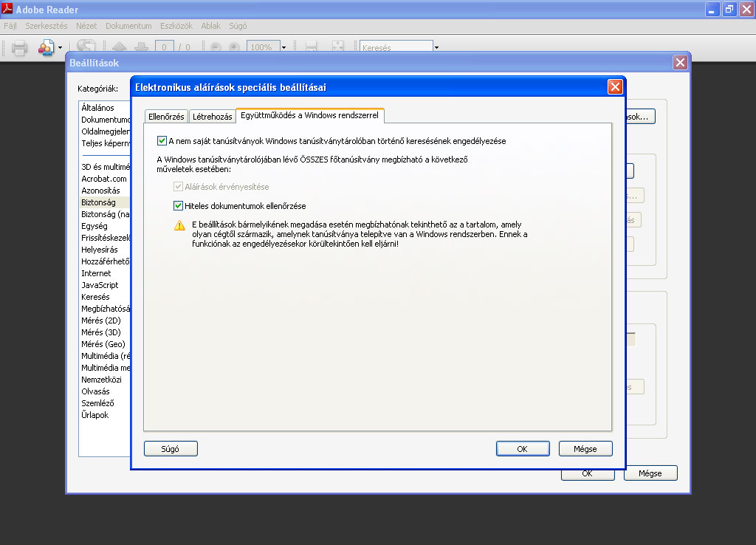756x545 pixels.
Task: Select Egység category
Action: pyautogui.click(x=94, y=226)
